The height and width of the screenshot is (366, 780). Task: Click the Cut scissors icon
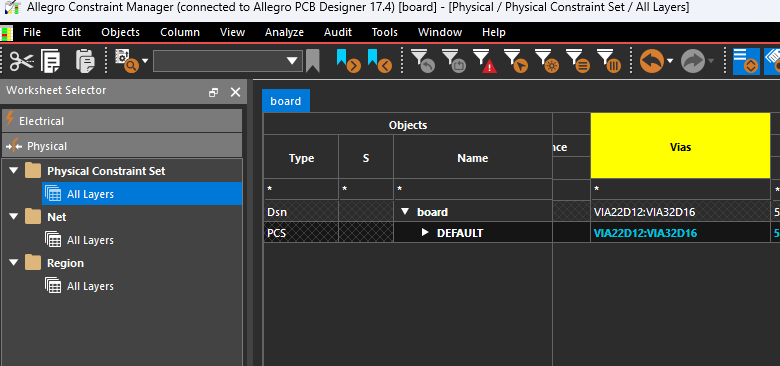21,62
